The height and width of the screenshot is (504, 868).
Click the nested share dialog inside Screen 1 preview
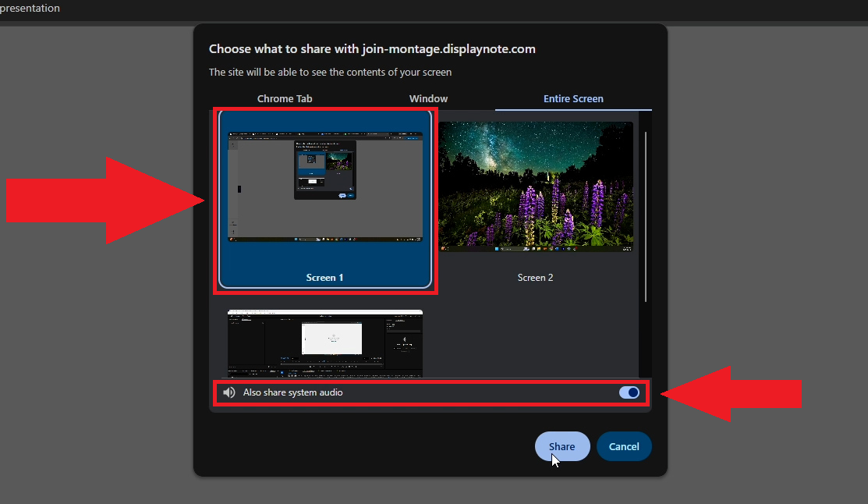tap(324, 169)
